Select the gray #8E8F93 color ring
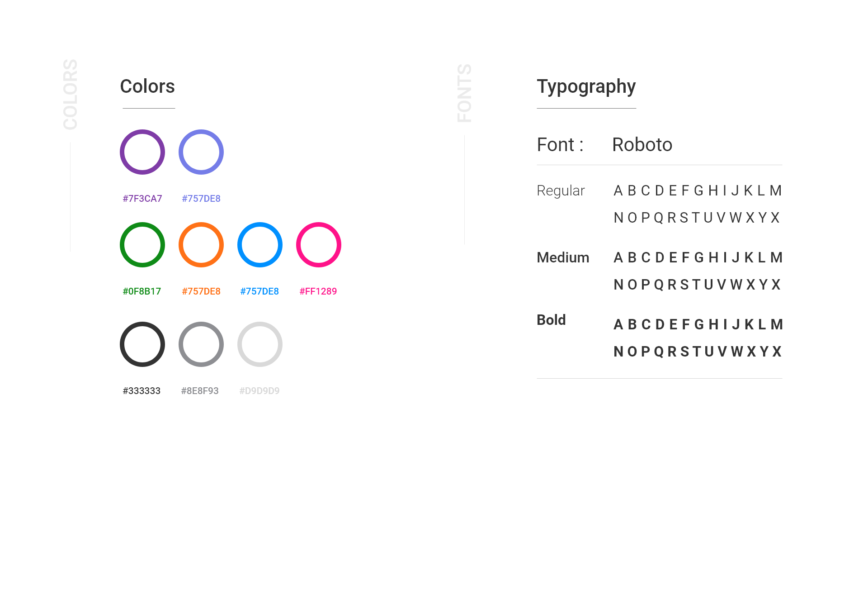 [x=201, y=344]
